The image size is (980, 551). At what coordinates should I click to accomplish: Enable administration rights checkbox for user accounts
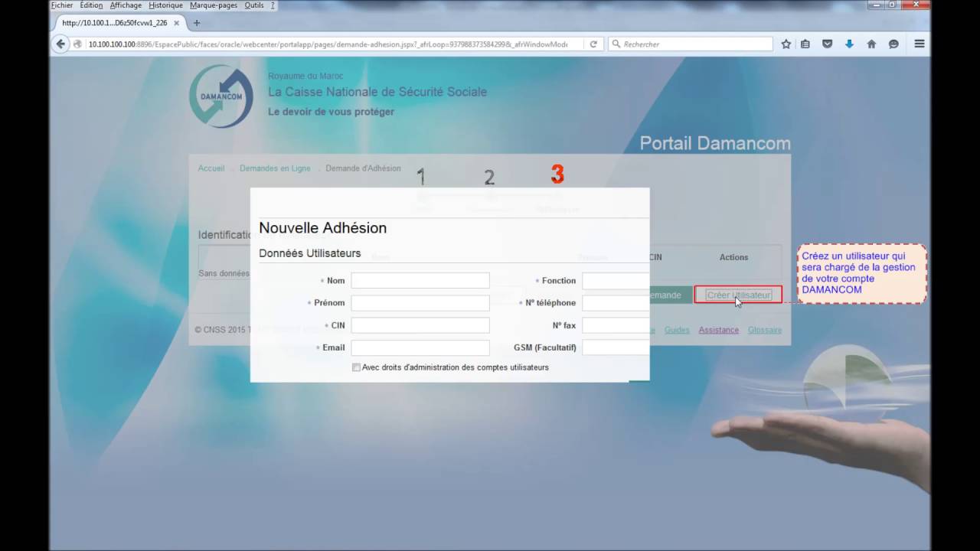click(356, 367)
